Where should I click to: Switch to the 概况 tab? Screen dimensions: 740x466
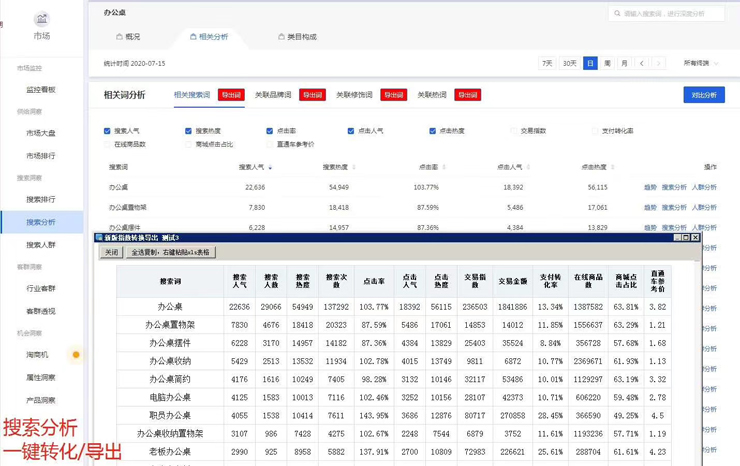128,37
